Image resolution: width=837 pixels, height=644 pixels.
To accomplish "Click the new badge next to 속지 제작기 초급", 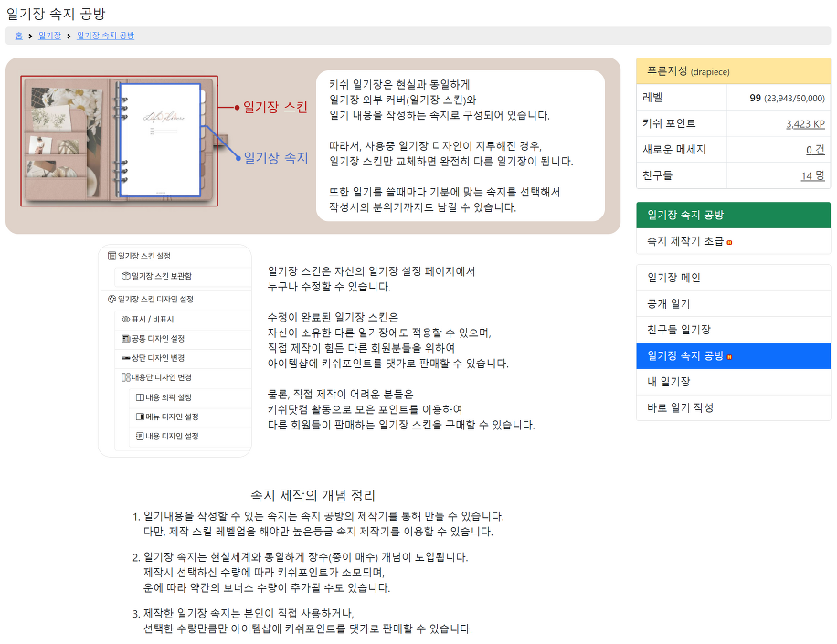I will (729, 242).
